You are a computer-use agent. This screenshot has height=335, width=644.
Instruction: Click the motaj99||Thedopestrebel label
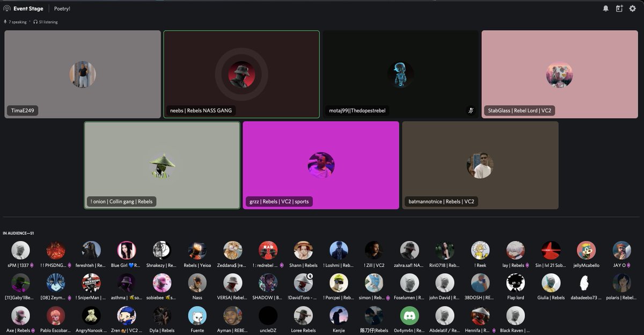pos(357,111)
